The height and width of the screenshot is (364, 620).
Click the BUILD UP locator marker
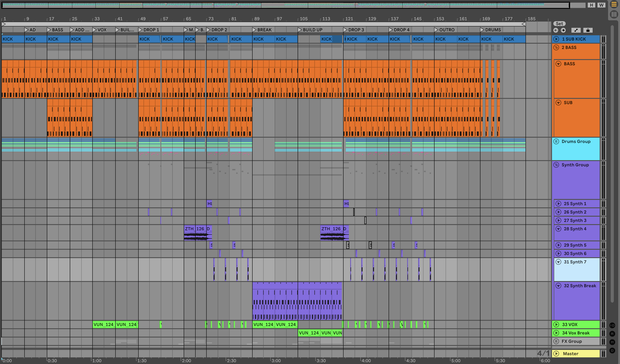[300, 30]
